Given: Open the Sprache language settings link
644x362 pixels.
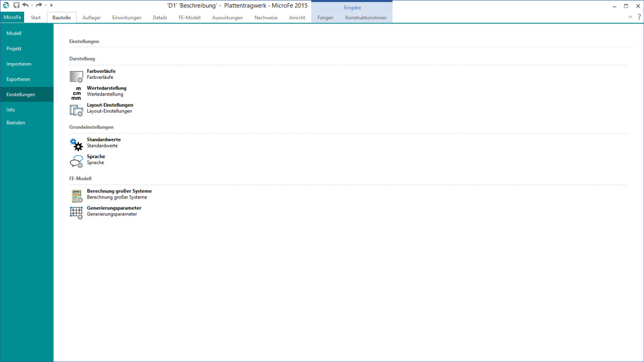Looking at the screenshot, I should tap(96, 157).
